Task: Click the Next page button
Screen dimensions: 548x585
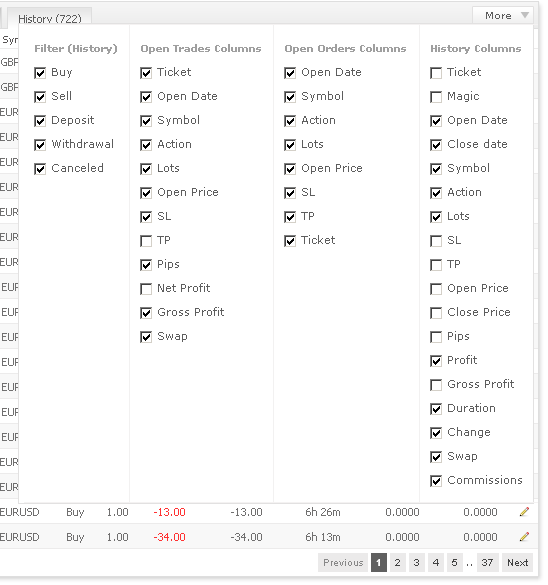Action: [517, 562]
